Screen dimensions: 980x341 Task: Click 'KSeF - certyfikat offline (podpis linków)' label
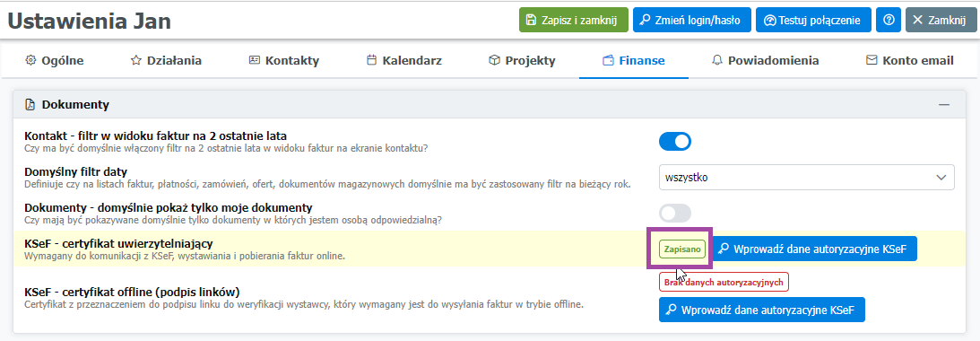click(132, 292)
